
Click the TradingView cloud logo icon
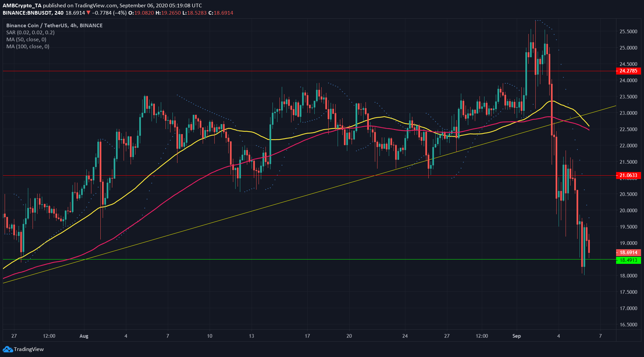[8, 349]
